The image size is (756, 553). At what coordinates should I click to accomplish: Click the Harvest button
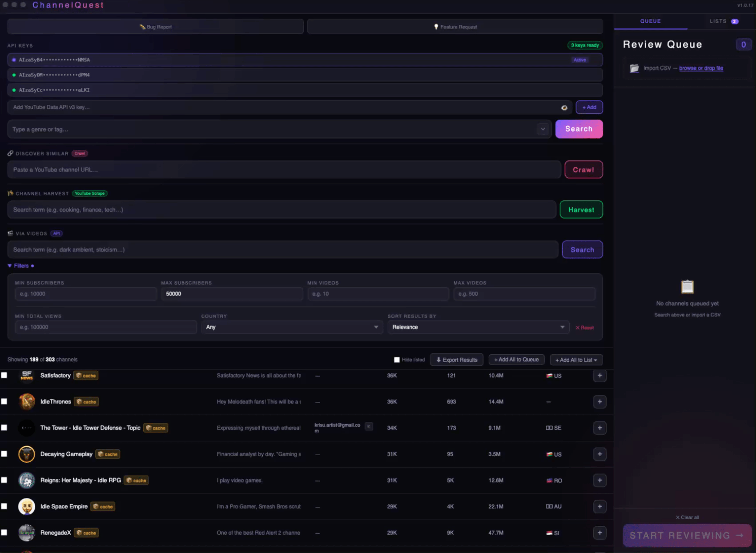581,210
